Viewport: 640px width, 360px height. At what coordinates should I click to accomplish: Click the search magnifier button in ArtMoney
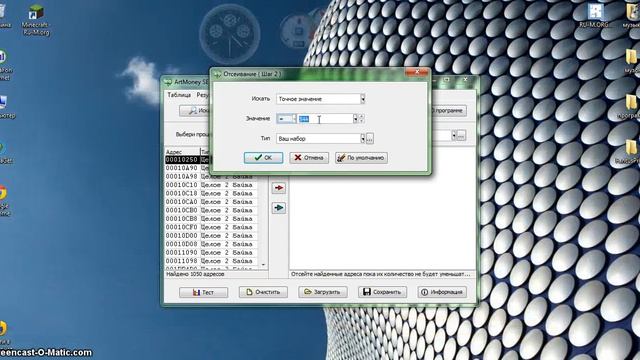[x=195, y=111]
